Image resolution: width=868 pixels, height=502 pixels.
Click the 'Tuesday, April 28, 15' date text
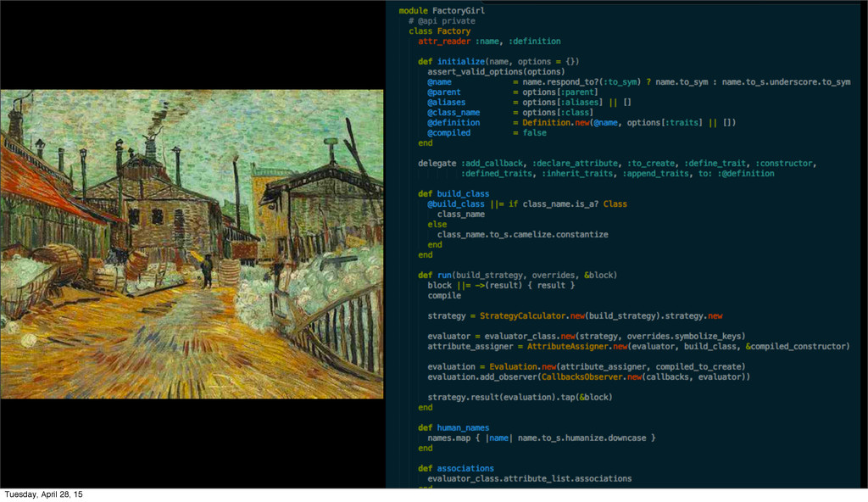[44, 494]
